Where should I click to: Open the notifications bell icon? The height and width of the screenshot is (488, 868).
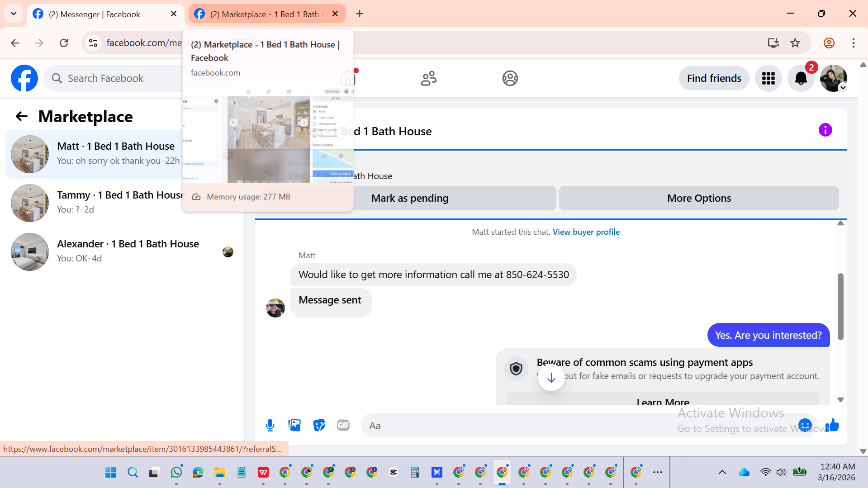coord(801,78)
